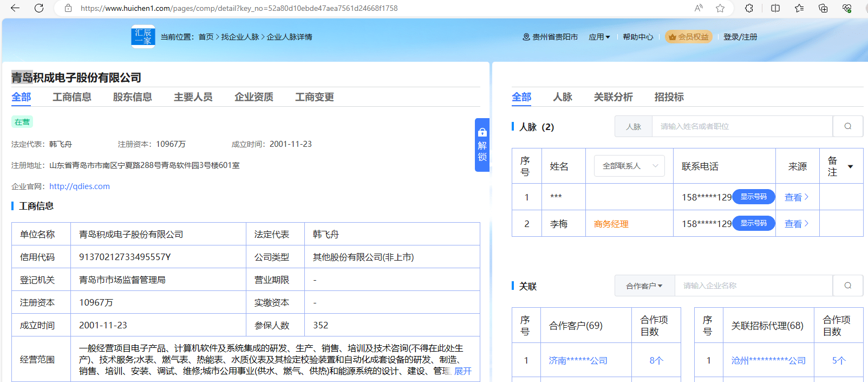Viewport: 868px width, 382px height.
Task: Focus the 请输入企业名称 search field
Action: (x=754, y=286)
